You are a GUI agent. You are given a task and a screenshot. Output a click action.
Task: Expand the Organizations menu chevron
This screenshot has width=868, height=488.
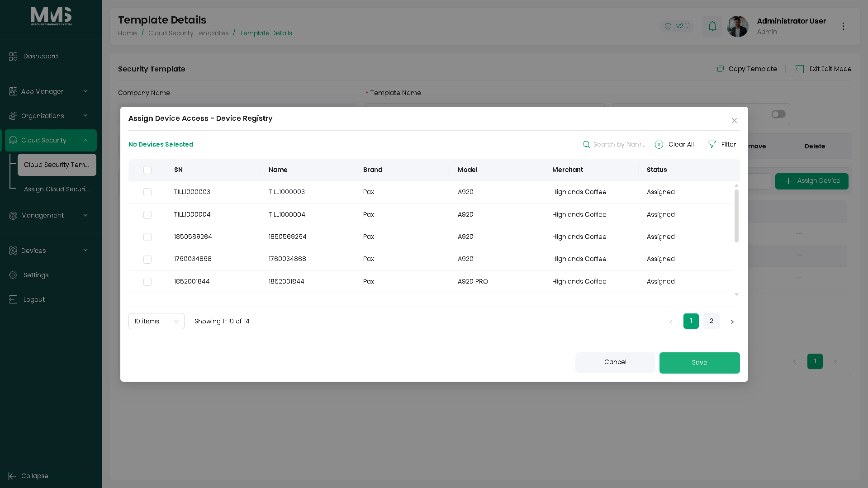(x=85, y=116)
